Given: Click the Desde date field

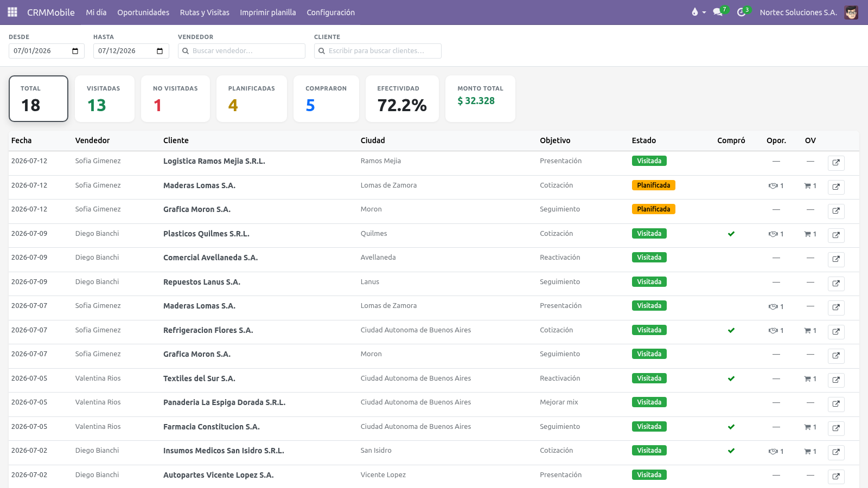Looking at the screenshot, I should tap(47, 51).
